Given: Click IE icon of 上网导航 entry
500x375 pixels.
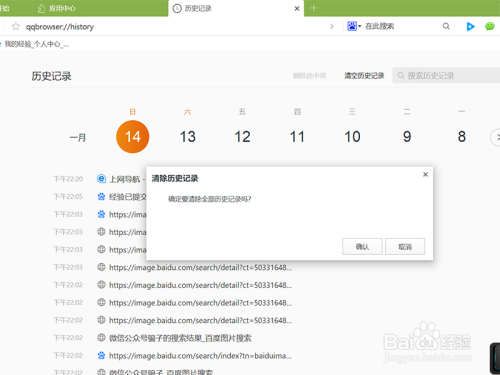Looking at the screenshot, I should [101, 179].
